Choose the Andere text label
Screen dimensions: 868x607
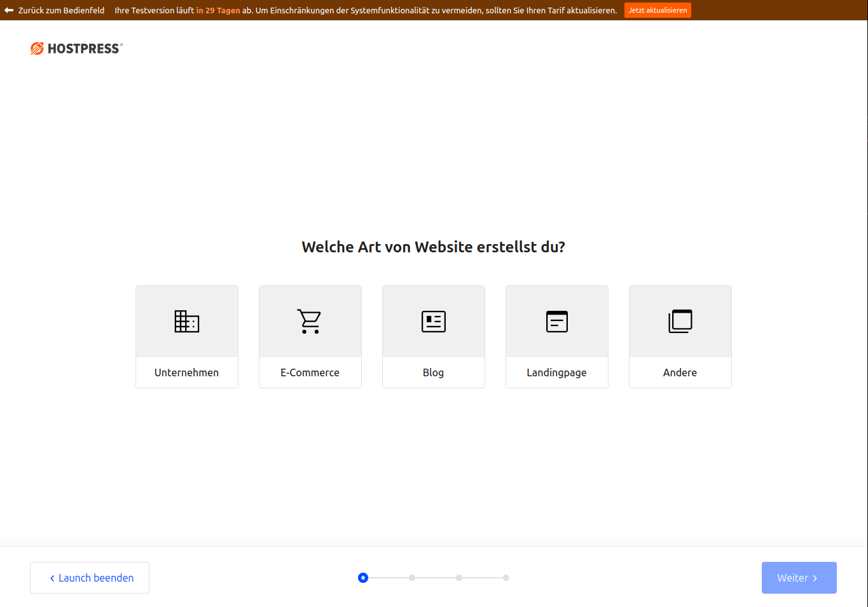pyautogui.click(x=680, y=372)
